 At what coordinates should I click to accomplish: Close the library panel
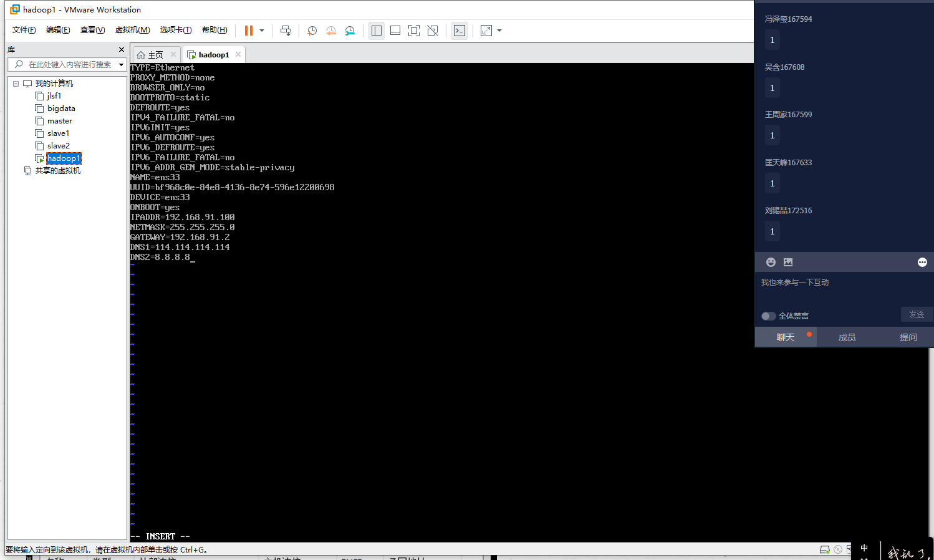pos(122,49)
